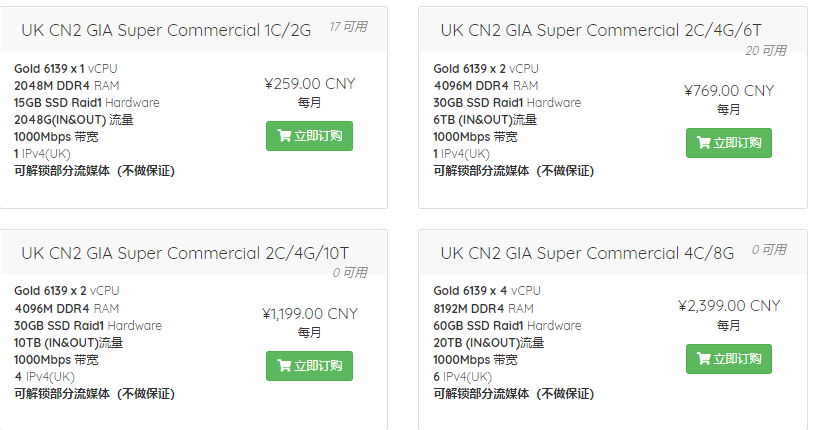This screenshot has width=817, height=430.
Task: Click the cart icon for the 2C/4G/6T plan
Action: click(704, 143)
